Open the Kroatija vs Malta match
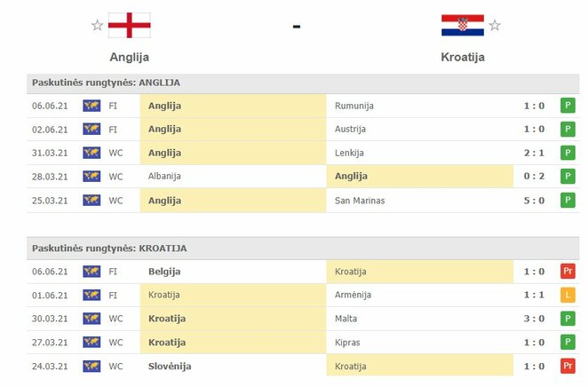This screenshot has height=387, width=588. pos(303,319)
